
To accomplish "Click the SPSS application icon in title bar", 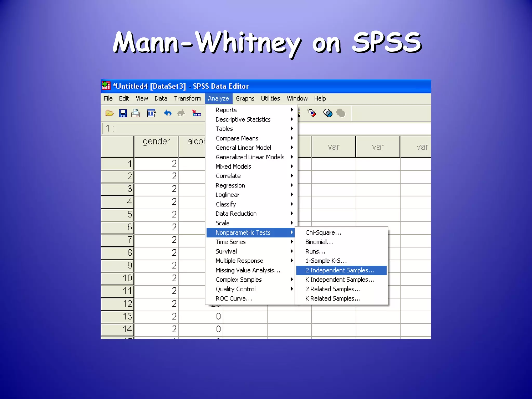I will 106,86.
